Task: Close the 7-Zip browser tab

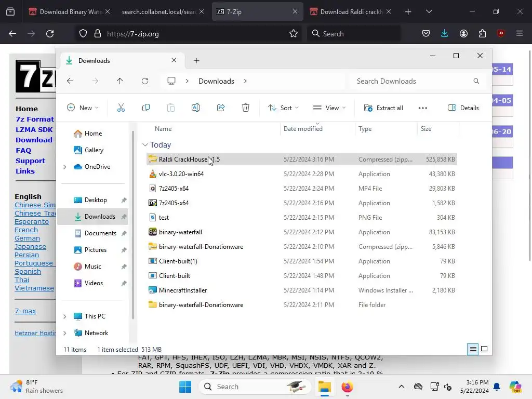Action: pyautogui.click(x=295, y=11)
